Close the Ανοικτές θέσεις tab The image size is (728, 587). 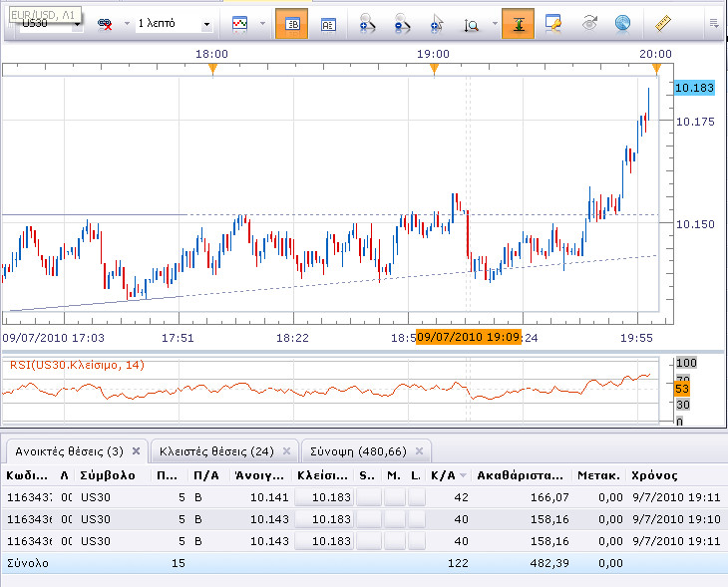pos(136,451)
